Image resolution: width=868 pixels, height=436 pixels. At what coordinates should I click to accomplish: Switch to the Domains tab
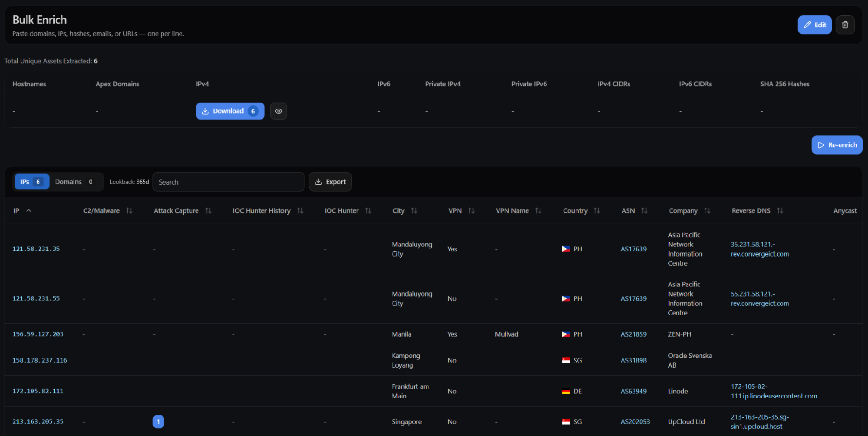pos(74,182)
